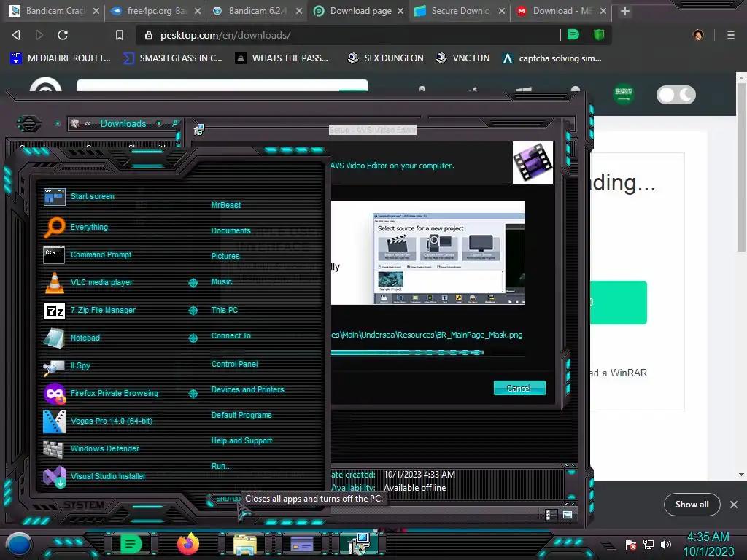The image size is (747, 560).
Task: Open Start screen from start menu
Action: pos(93,196)
